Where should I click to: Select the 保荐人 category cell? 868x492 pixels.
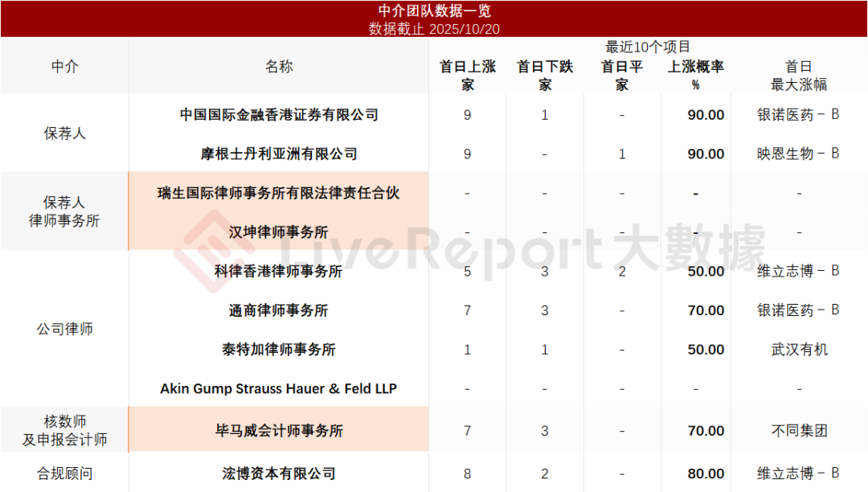(x=65, y=133)
